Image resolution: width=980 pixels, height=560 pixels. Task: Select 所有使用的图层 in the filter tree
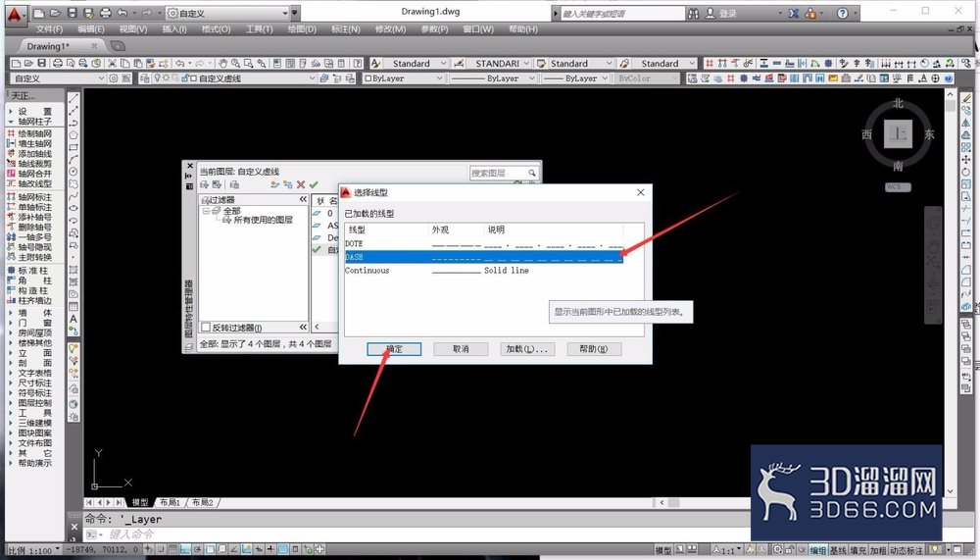(263, 220)
